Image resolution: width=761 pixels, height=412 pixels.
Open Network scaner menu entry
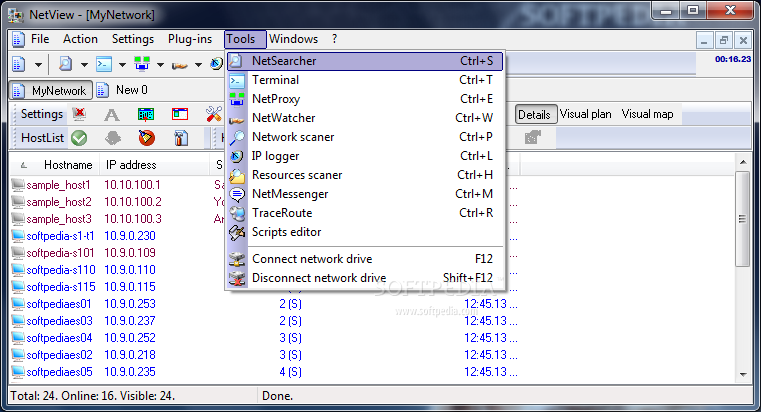click(365, 137)
